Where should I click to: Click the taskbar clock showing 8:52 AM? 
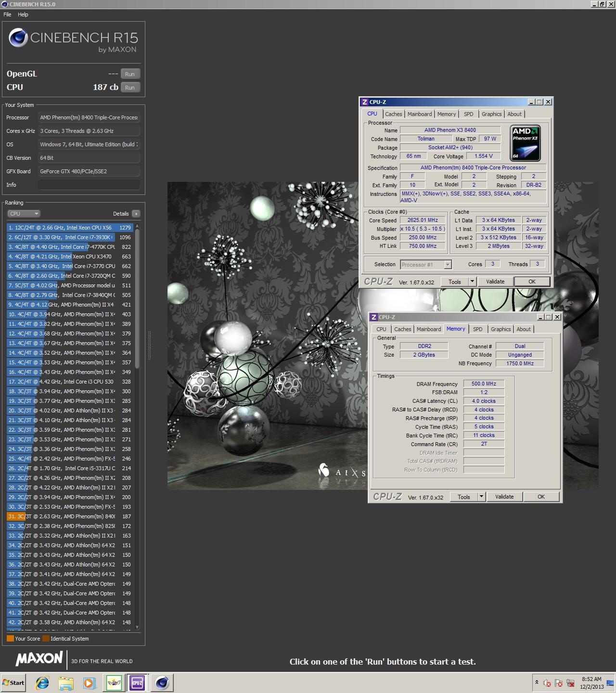pos(591,683)
